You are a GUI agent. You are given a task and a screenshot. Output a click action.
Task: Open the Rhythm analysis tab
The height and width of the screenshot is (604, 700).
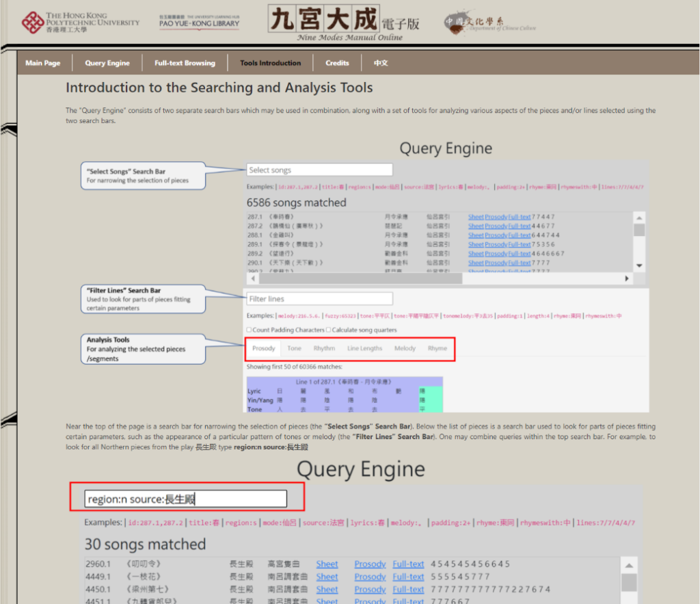pos(324,348)
